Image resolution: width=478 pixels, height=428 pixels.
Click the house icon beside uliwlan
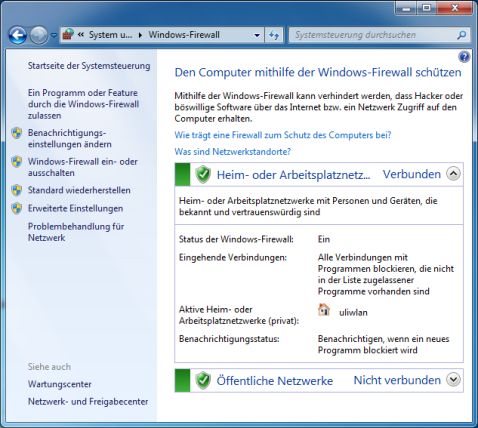point(324,310)
